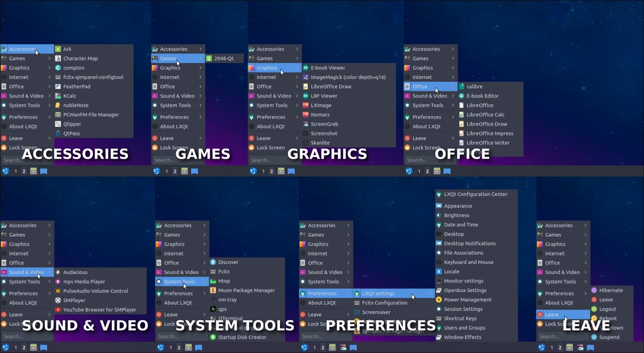Start PCManFM File Manager

93,115
